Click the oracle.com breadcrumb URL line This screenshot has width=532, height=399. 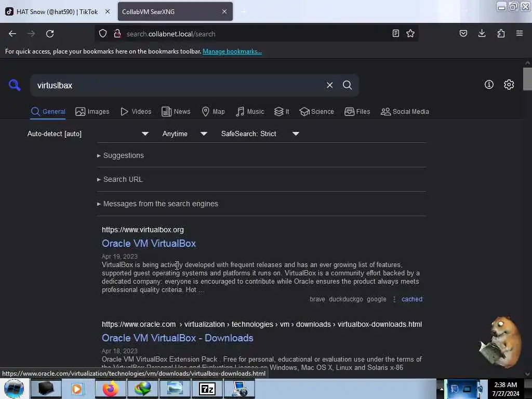(x=262, y=324)
